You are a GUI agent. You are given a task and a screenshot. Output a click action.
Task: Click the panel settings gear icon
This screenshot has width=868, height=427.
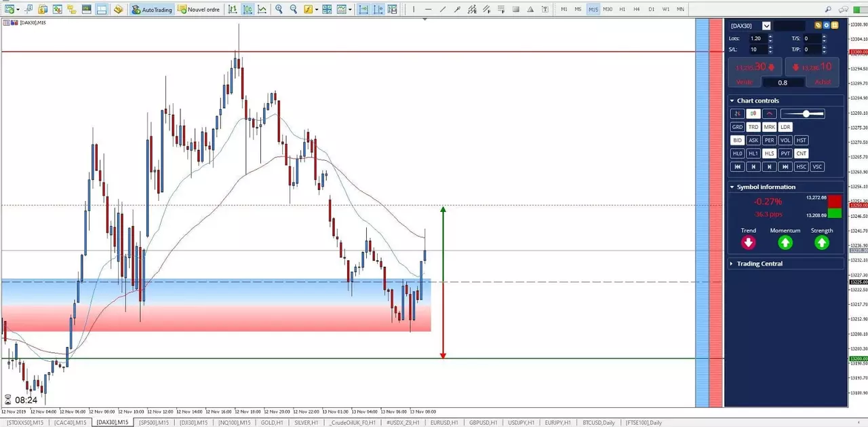(x=827, y=25)
